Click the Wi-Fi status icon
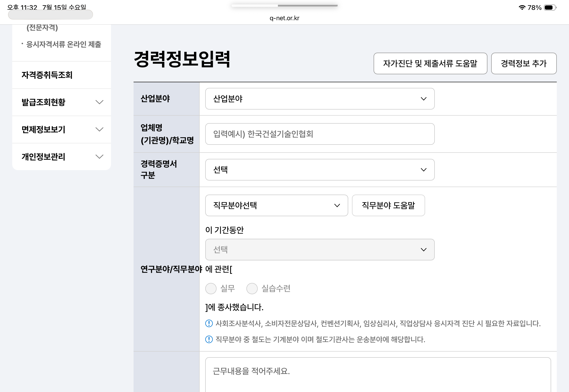 [522, 8]
